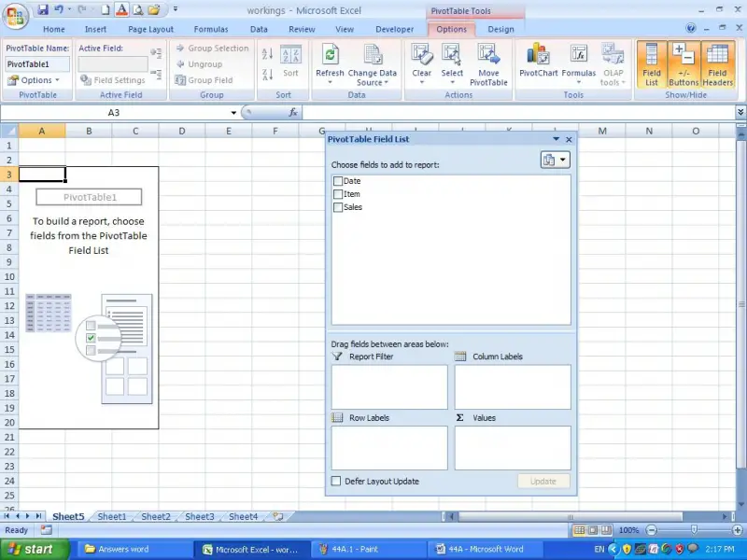Click Move PivotTable
Viewport: 747px width, 560px height.
(x=488, y=64)
